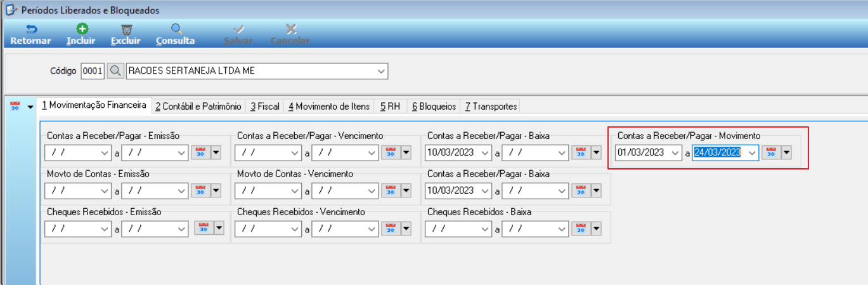Viewport: 868px width, 285px height.
Task: Open the 2 Contábil e Patrimônio tab
Action: tap(198, 107)
